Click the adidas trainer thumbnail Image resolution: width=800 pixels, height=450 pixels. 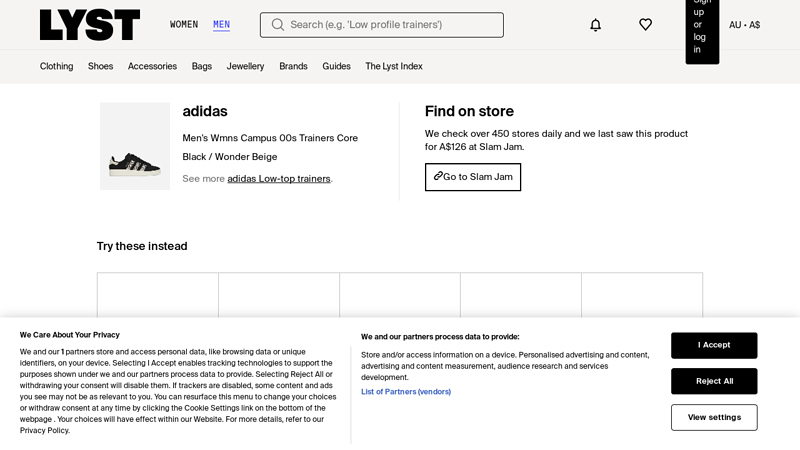pos(135,146)
